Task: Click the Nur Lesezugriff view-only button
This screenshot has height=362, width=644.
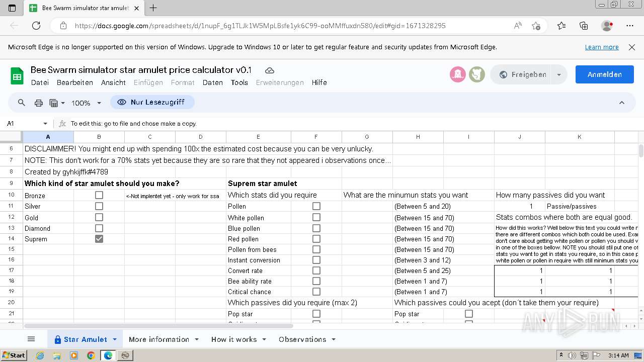Action: tap(152, 102)
